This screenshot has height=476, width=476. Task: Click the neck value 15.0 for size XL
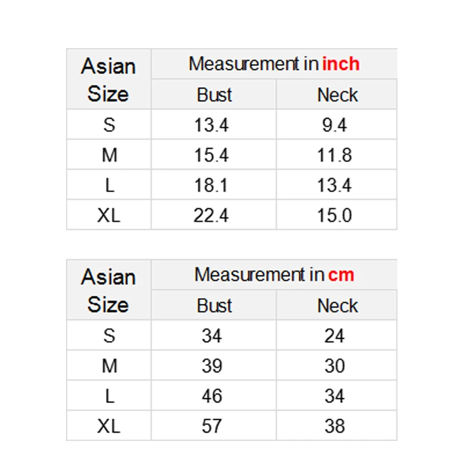tap(334, 215)
